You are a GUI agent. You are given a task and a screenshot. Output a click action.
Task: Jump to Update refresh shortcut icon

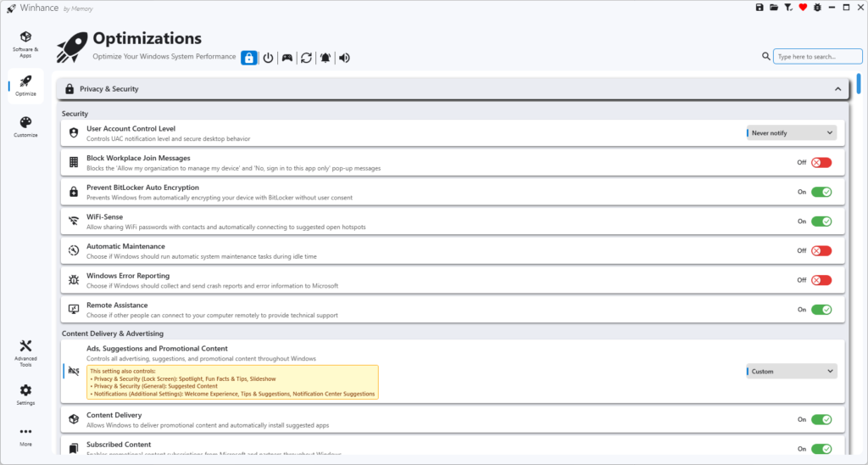306,58
